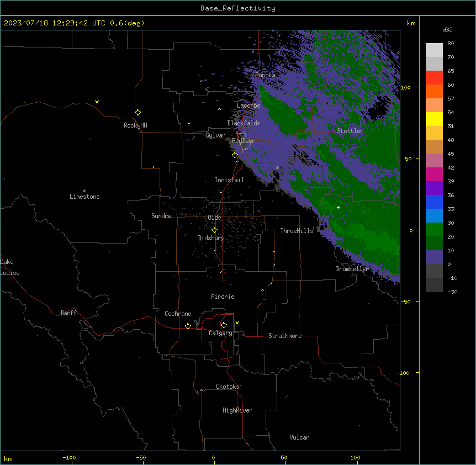The image size is (476, 465).
Task: Select the slate-purple 0-10 dBZ swatch
Action: 434,257
